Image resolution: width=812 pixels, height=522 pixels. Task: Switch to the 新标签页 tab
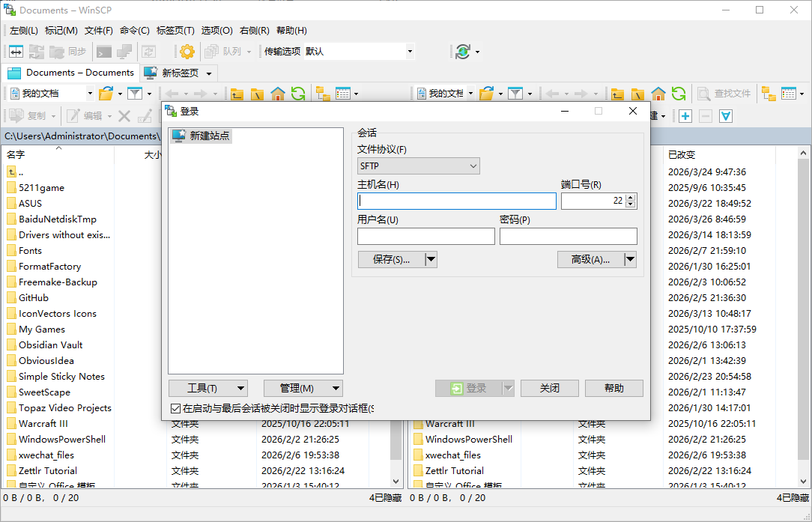coord(178,73)
